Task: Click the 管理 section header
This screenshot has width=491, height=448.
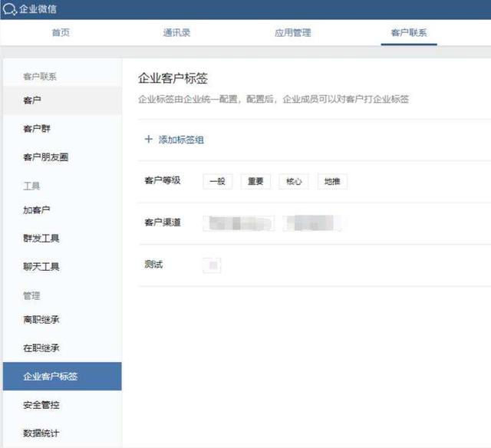Action: click(x=31, y=296)
